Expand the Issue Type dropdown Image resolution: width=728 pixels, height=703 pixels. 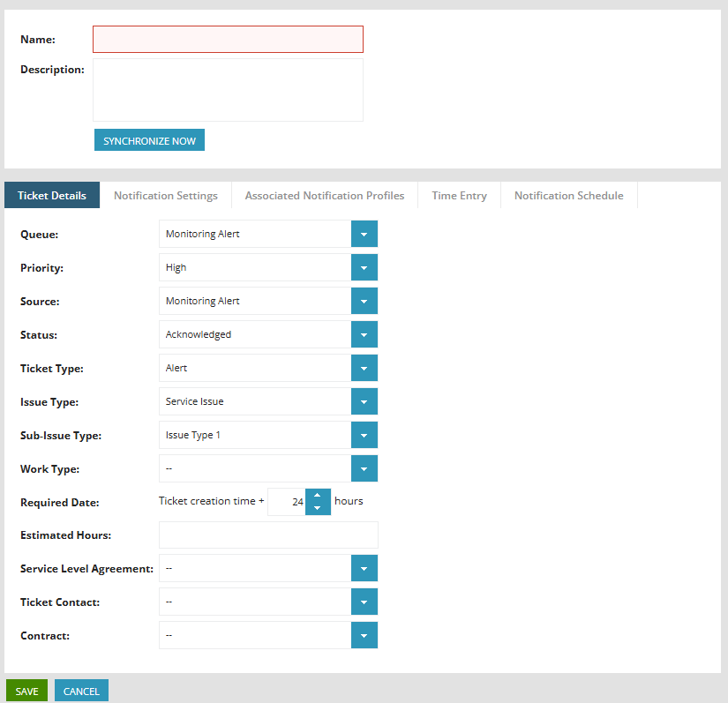point(364,401)
